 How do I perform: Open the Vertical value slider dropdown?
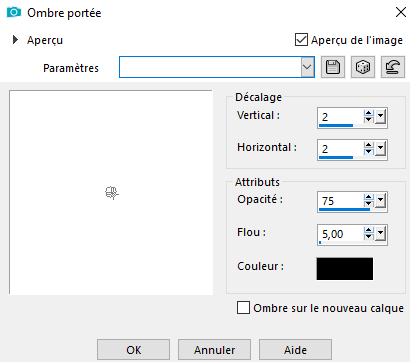(380, 117)
